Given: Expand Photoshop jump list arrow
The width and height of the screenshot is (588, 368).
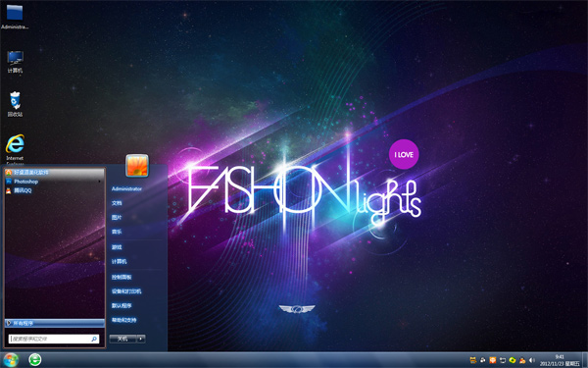Looking at the screenshot, I should pos(99,182).
